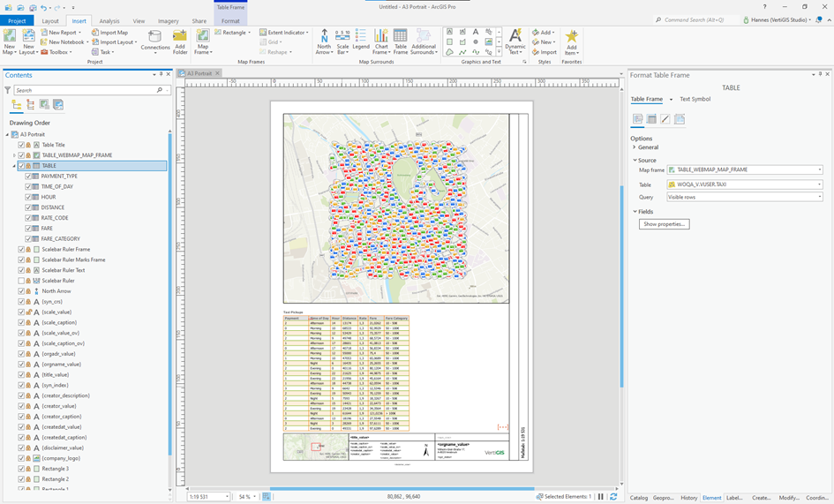This screenshot has height=504, width=834.
Task: Collapse the Fields section
Action: (x=635, y=212)
